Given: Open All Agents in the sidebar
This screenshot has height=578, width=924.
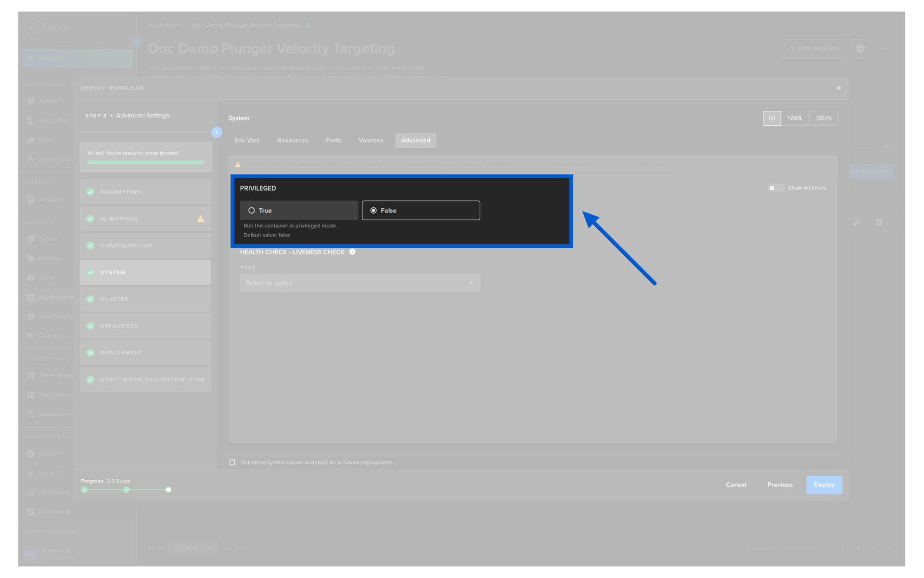Looking at the screenshot, I should tap(48, 199).
